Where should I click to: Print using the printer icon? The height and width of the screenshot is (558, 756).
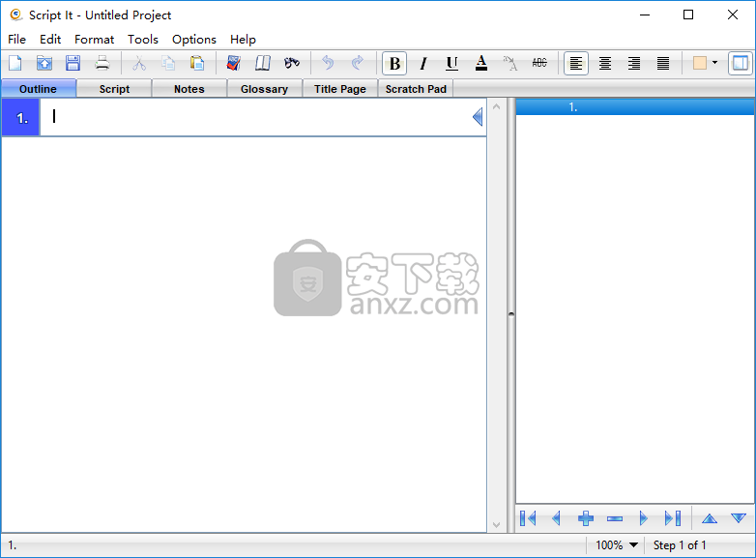(102, 63)
